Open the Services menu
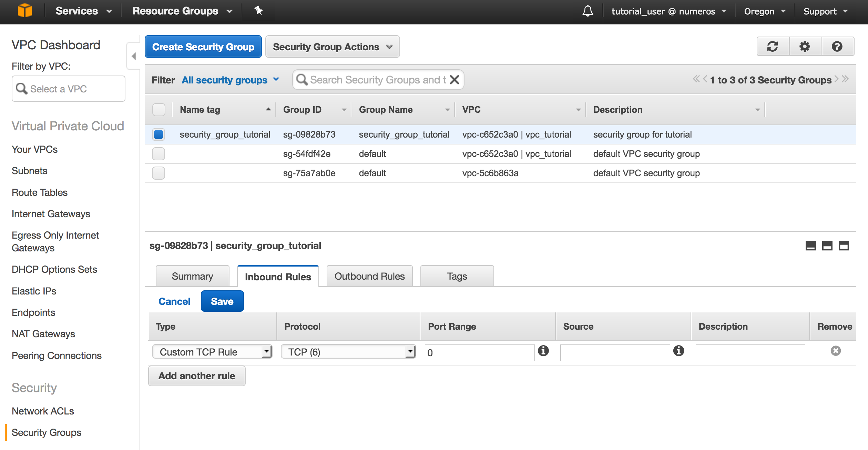Screen dimensions: 868x450 [84, 11]
